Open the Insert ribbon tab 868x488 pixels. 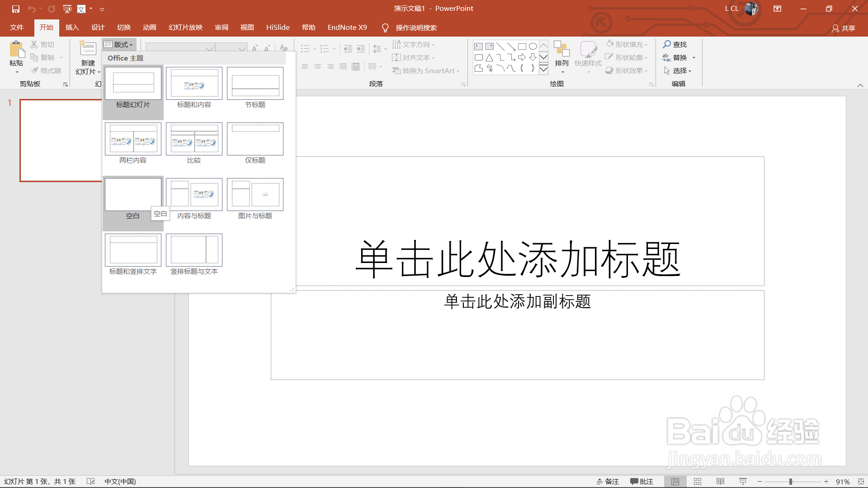tap(72, 28)
